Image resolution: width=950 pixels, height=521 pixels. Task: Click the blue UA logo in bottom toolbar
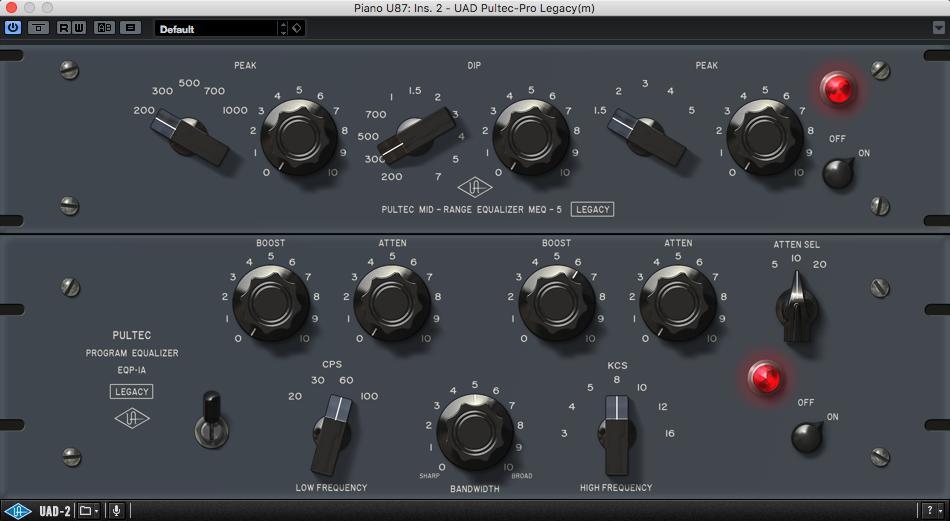point(18,511)
